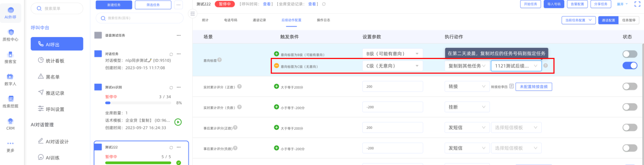This screenshot has height=165, width=644.
Task: Enable the 实时累计评分（正数） status toggle
Action: pyautogui.click(x=629, y=86)
